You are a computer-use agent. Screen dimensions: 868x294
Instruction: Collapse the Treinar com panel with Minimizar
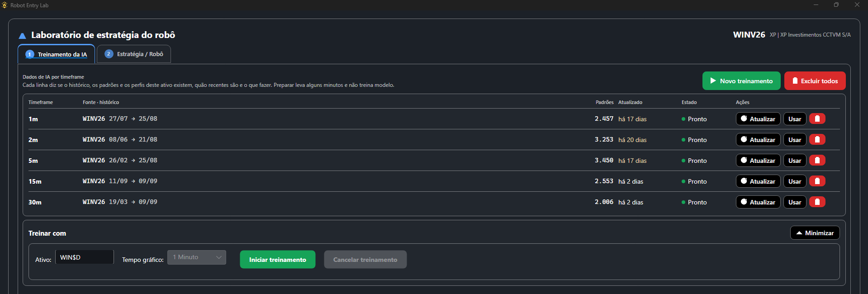click(x=815, y=233)
